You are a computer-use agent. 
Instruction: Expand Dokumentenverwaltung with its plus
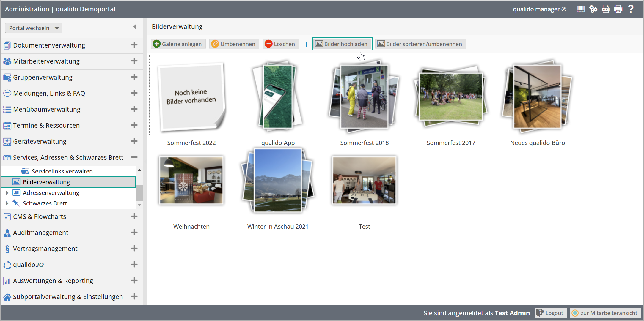(134, 45)
